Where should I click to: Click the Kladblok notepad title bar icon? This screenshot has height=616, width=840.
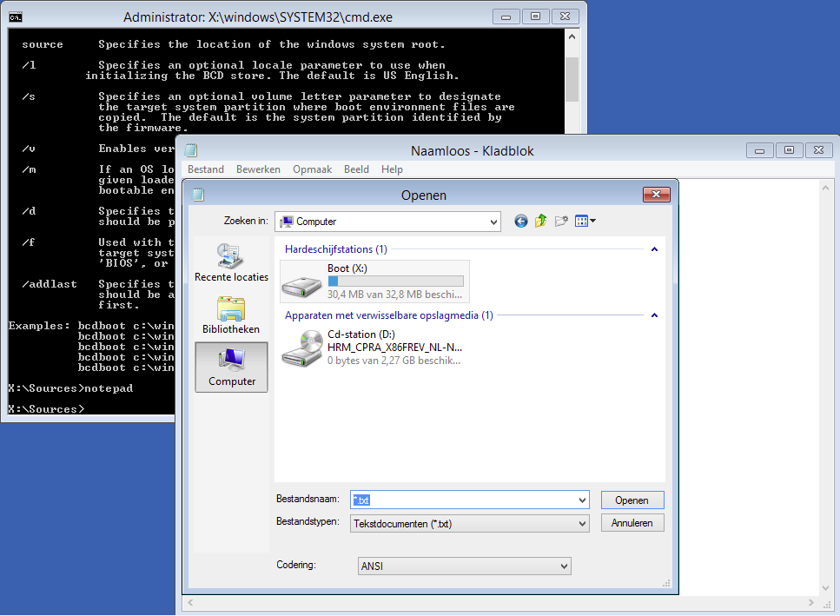coord(191,150)
